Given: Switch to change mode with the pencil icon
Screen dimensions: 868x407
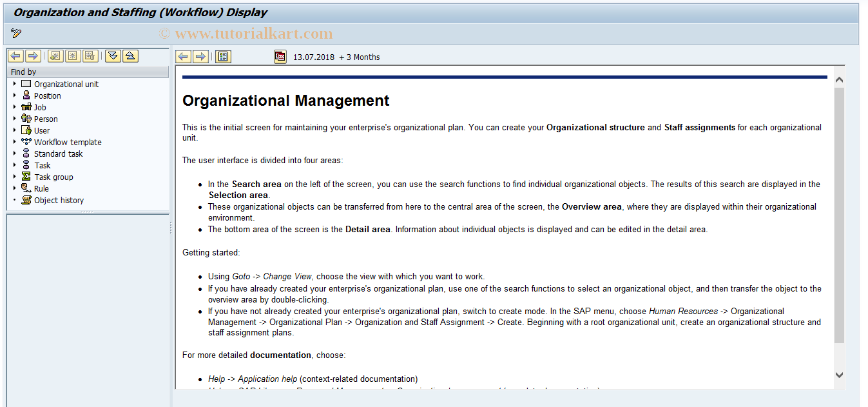Looking at the screenshot, I should tap(16, 33).
